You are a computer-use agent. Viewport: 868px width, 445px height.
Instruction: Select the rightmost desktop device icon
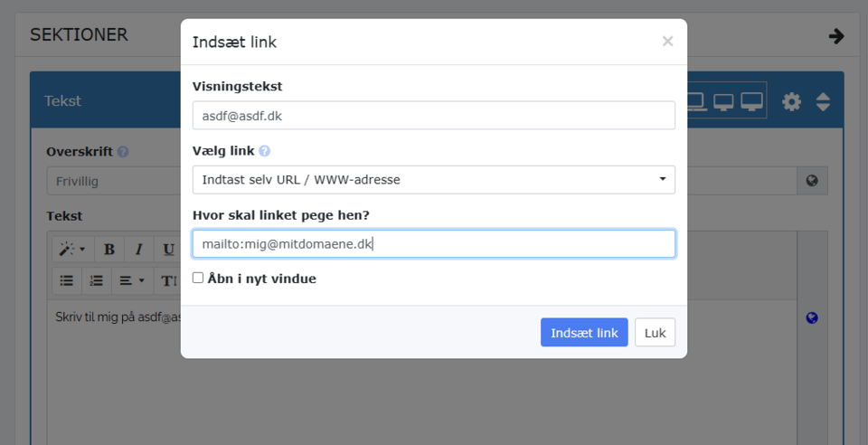coord(752,101)
